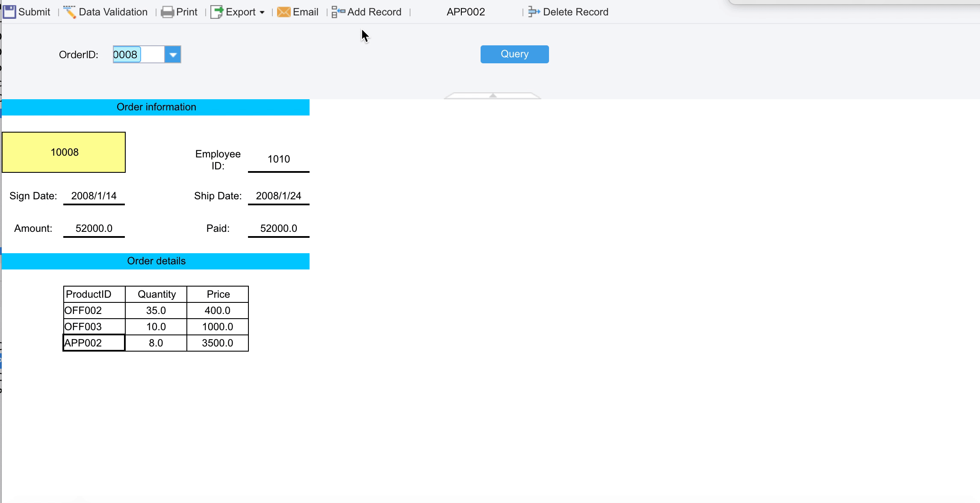Screen dimensions: 980x503
Task: Click the Sign Date 2008/1/14 field
Action: tap(94, 196)
